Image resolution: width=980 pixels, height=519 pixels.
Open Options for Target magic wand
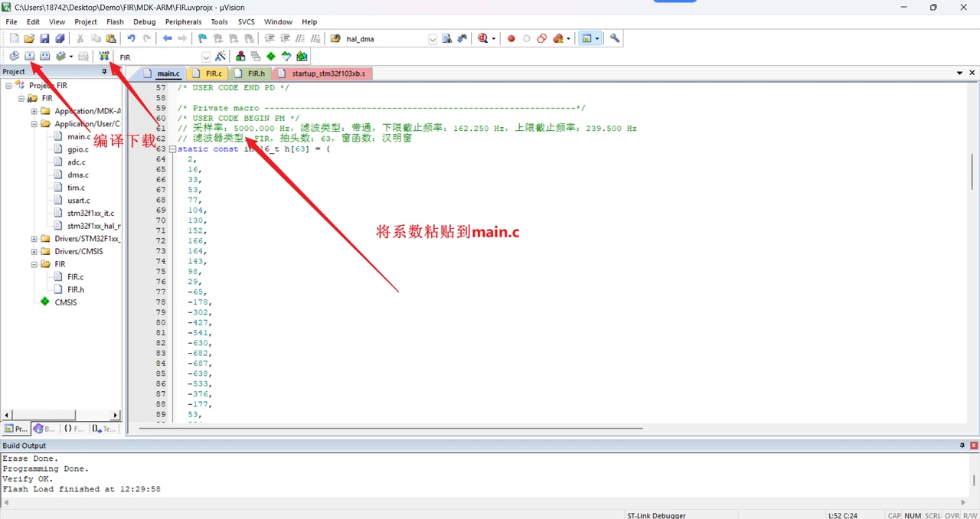[x=220, y=57]
